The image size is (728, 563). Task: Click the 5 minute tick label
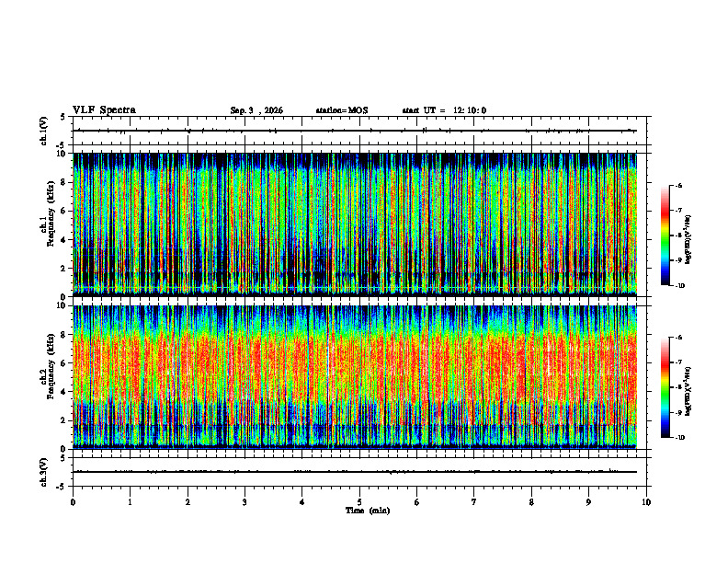point(359,502)
